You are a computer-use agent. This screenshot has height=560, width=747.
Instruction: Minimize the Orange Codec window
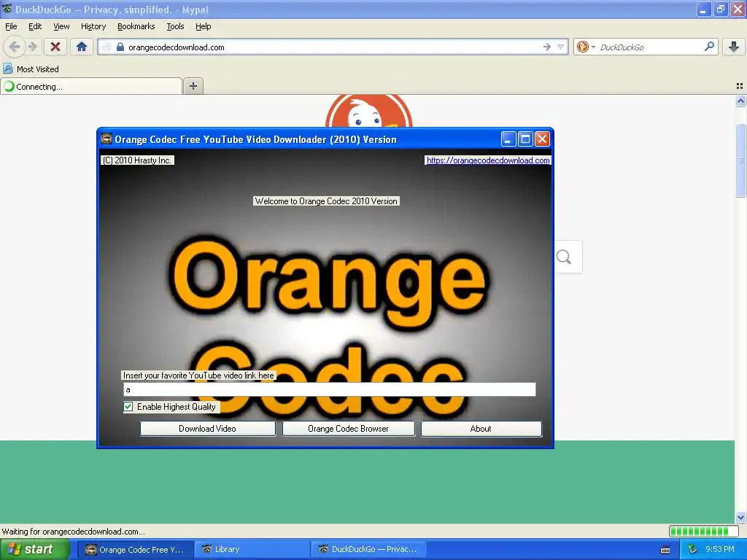pyautogui.click(x=508, y=139)
